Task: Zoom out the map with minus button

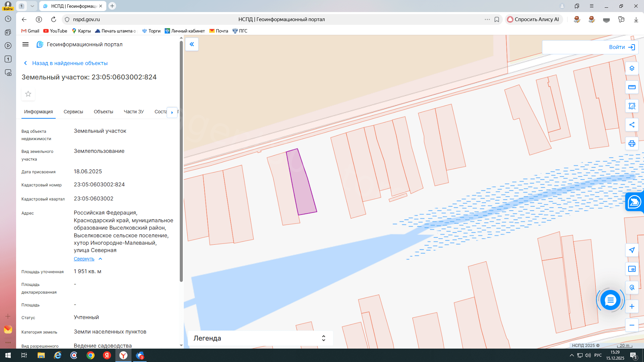Action: click(x=632, y=325)
